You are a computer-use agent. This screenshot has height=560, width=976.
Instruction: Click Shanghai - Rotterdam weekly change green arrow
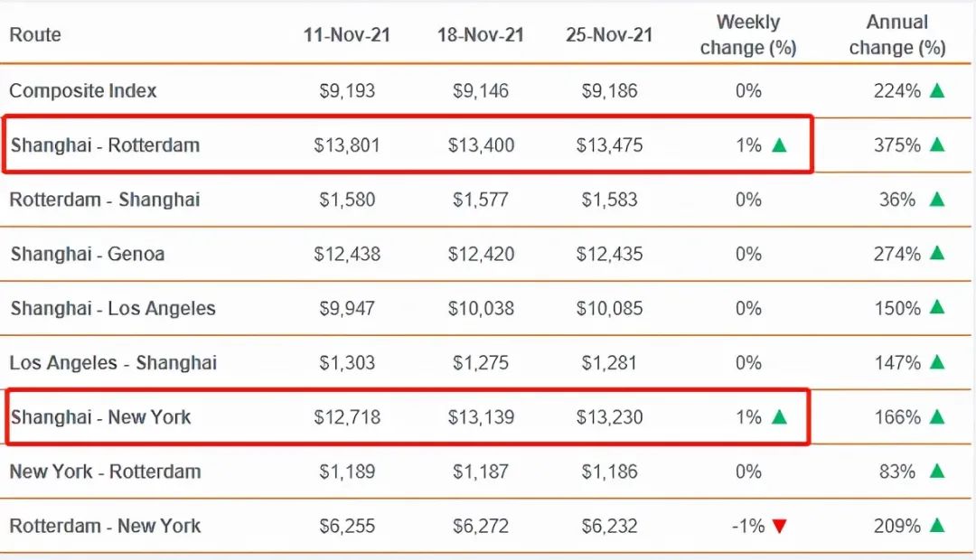[x=779, y=145]
